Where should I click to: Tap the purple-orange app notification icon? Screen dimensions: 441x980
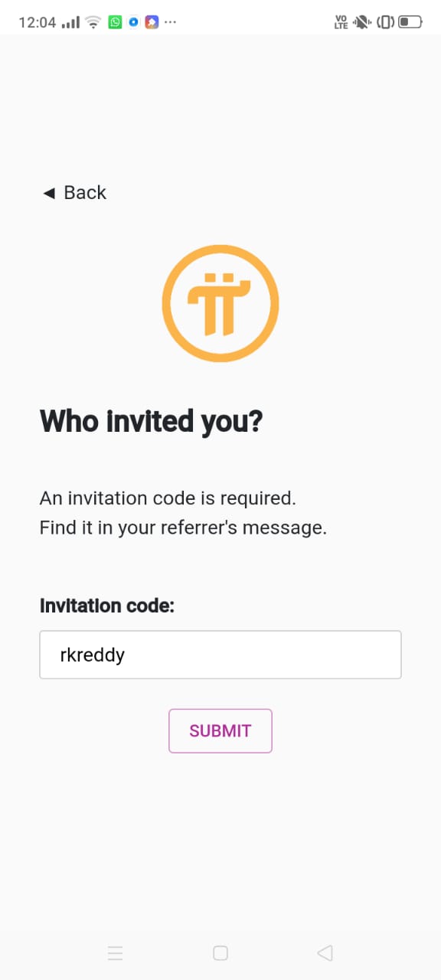152,22
